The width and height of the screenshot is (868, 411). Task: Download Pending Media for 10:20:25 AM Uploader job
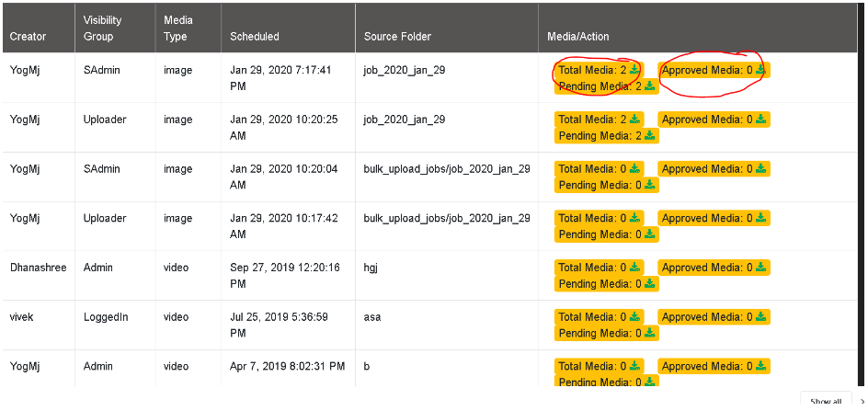650,135
